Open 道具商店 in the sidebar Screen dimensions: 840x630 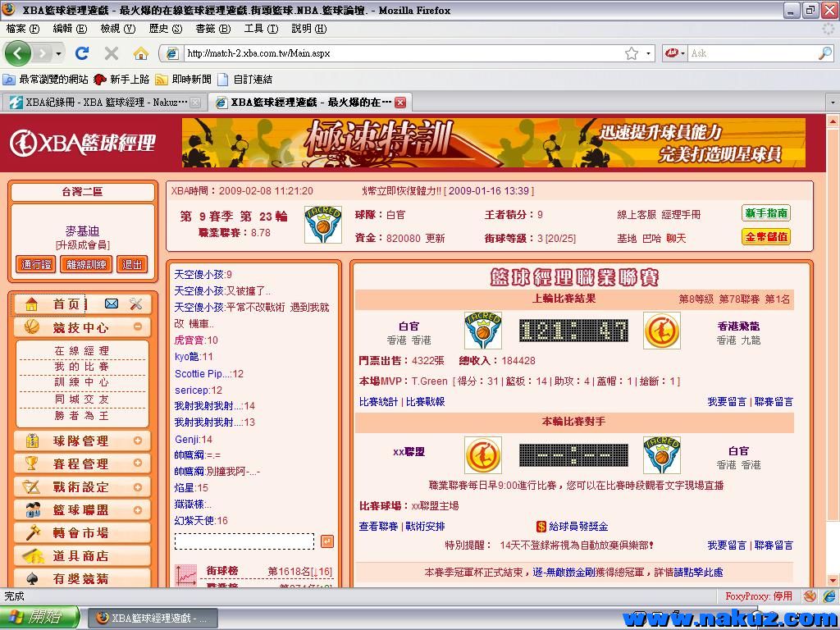pyautogui.click(x=81, y=555)
